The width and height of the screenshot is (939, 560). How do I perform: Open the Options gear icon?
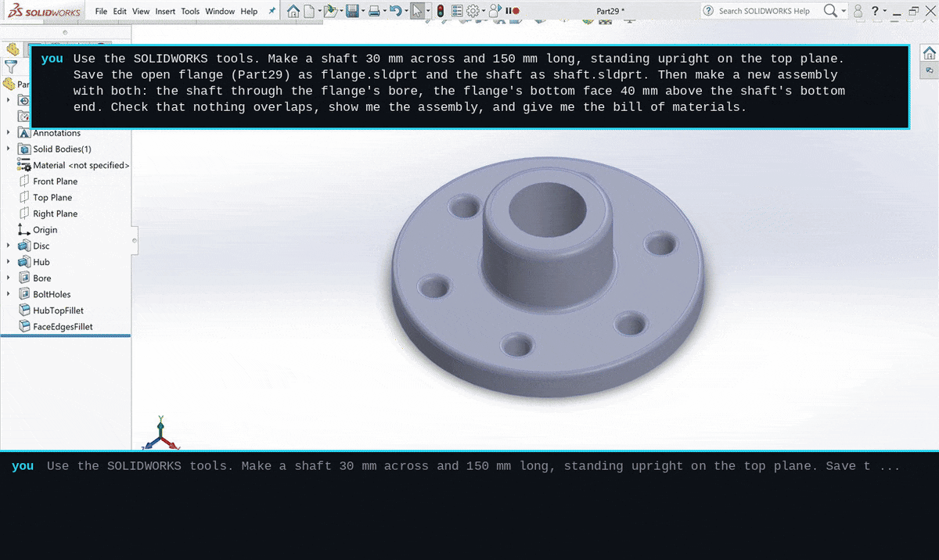coord(473,11)
